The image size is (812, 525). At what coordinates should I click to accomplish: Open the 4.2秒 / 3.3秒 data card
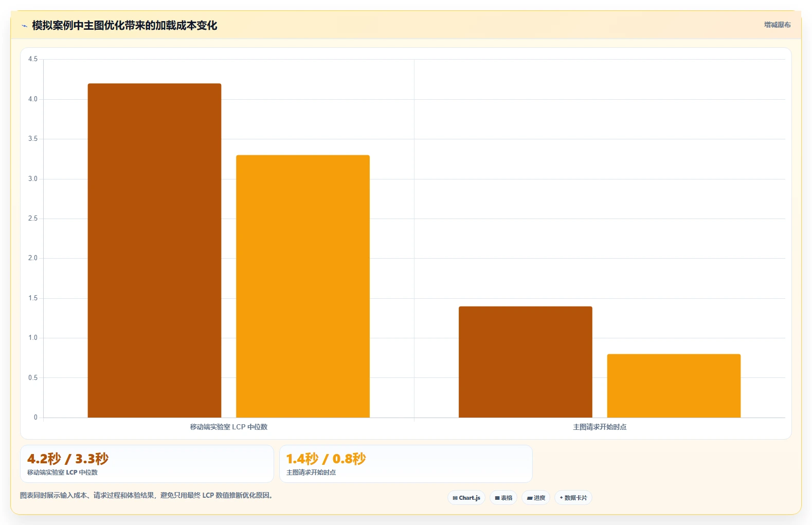point(147,464)
